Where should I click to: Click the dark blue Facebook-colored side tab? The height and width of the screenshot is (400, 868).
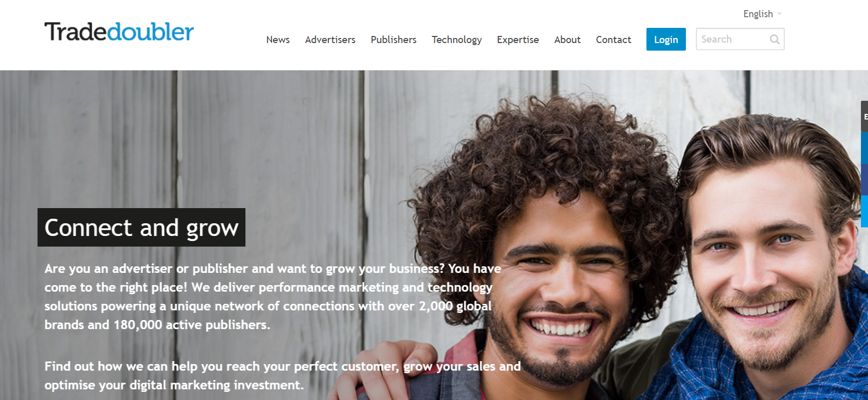[864, 180]
